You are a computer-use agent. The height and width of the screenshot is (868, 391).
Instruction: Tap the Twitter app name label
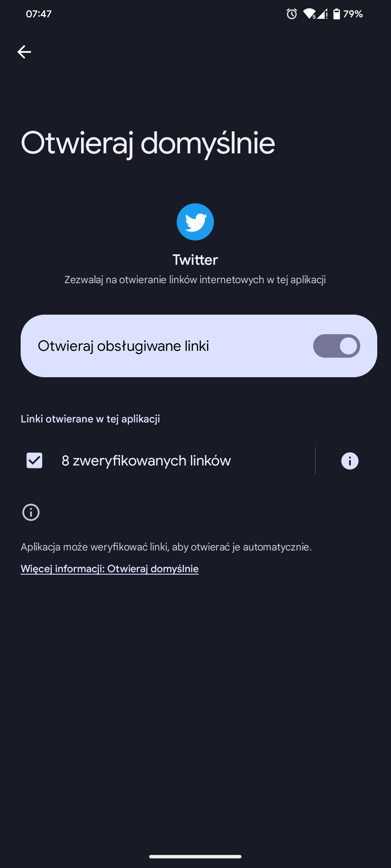195,260
